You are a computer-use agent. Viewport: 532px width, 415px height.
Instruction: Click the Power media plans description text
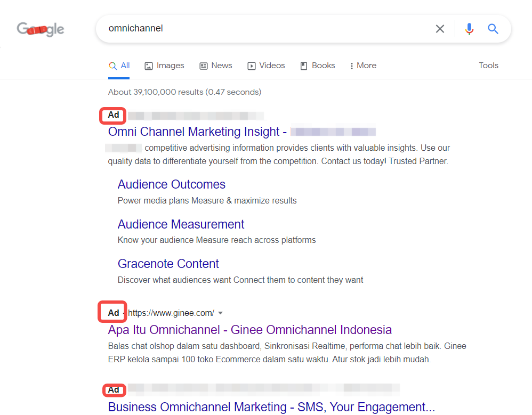[x=207, y=201]
